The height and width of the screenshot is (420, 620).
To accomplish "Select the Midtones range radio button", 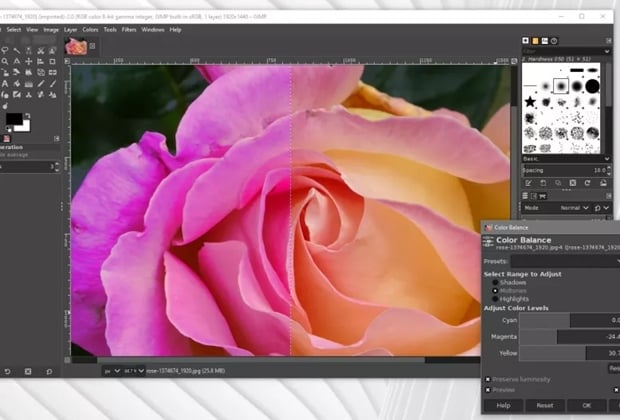I will coord(495,291).
